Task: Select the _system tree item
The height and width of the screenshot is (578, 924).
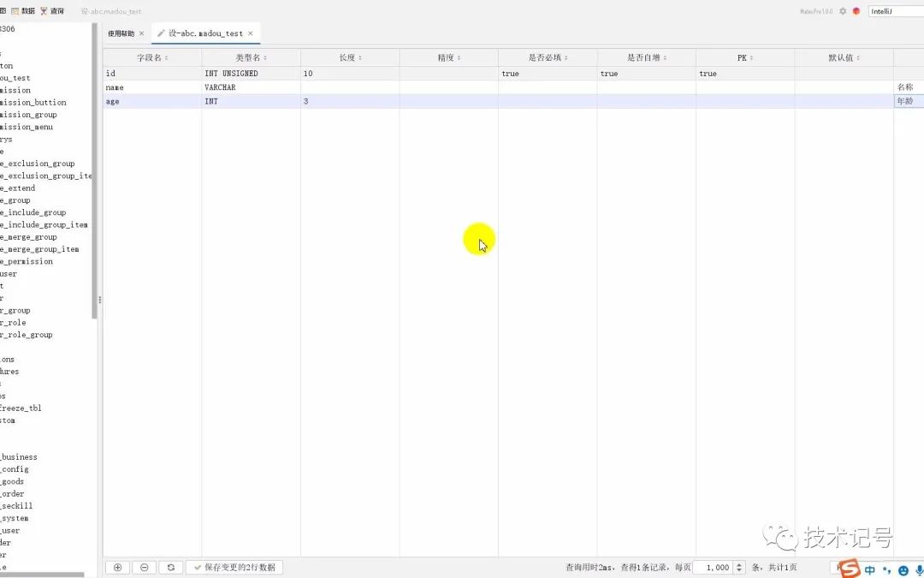Action: 15,518
